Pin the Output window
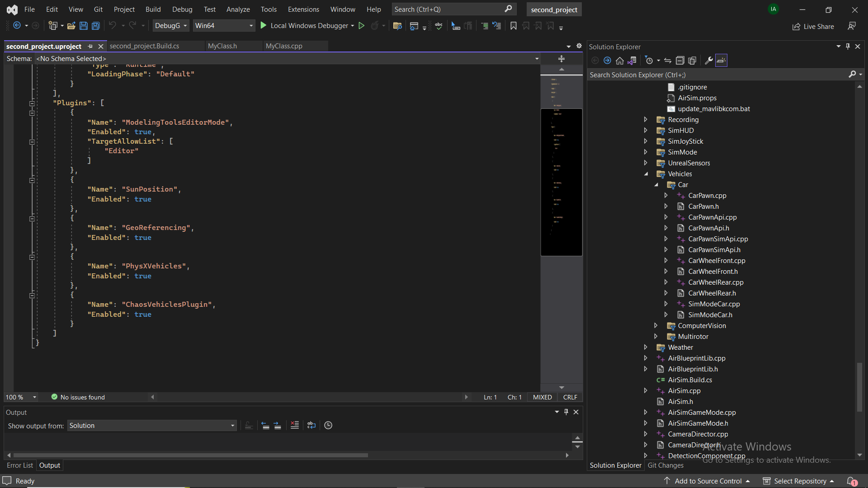 point(566,412)
